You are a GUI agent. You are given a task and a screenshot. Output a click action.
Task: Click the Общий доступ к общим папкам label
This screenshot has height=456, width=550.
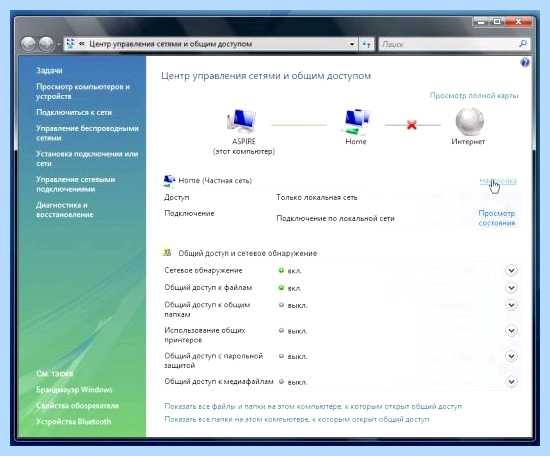click(x=207, y=309)
